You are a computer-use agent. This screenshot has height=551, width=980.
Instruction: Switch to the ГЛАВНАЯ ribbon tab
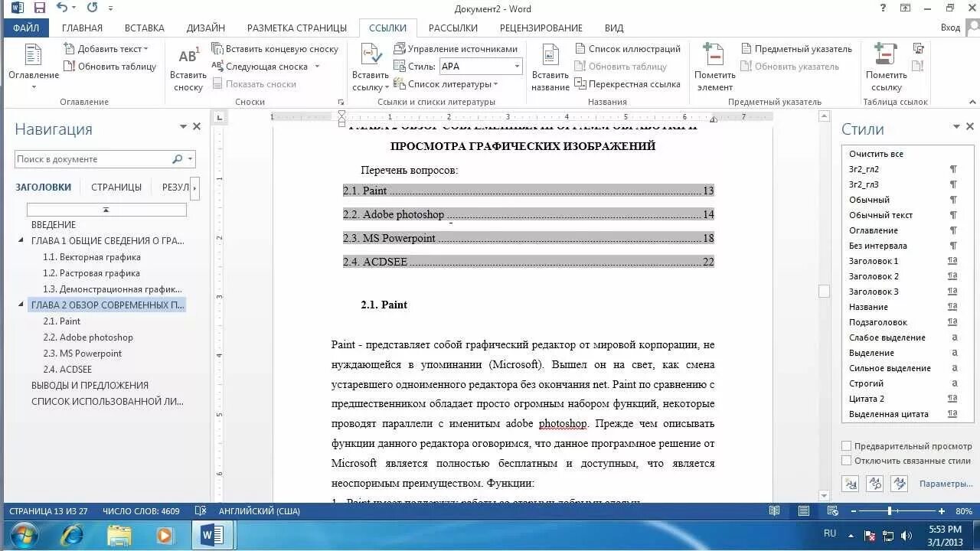[x=82, y=28]
